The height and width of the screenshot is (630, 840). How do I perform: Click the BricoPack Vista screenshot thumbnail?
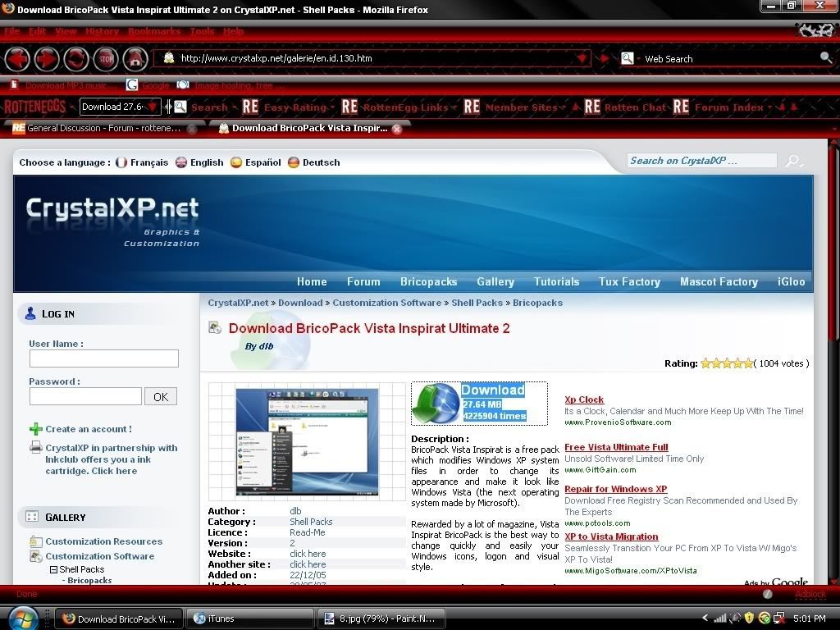(307, 442)
